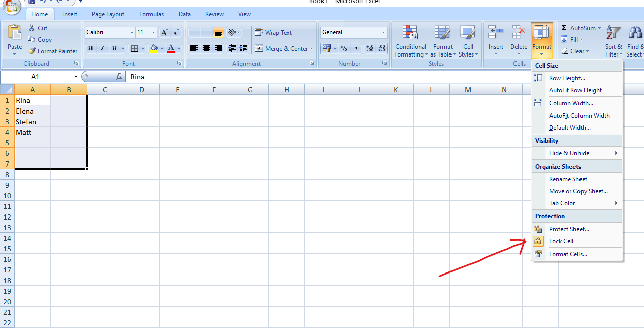This screenshot has height=328, width=644.
Task: Select column C header
Action: click(x=105, y=90)
